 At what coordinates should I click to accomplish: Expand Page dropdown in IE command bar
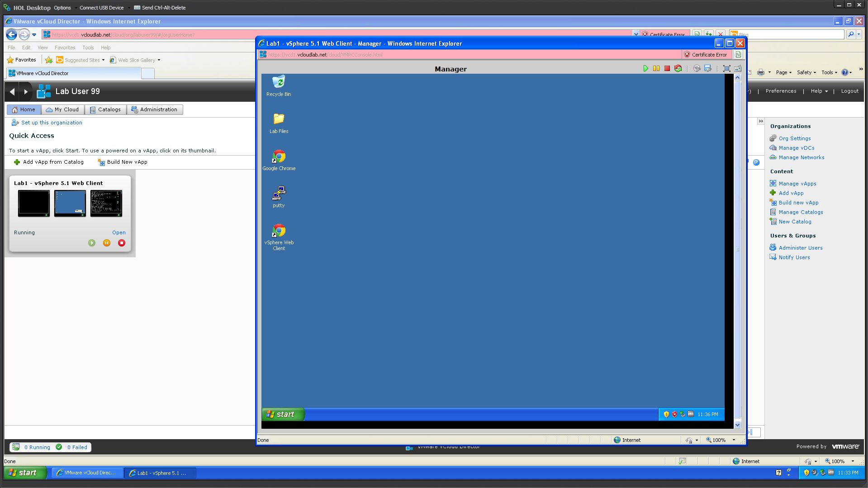coord(784,72)
